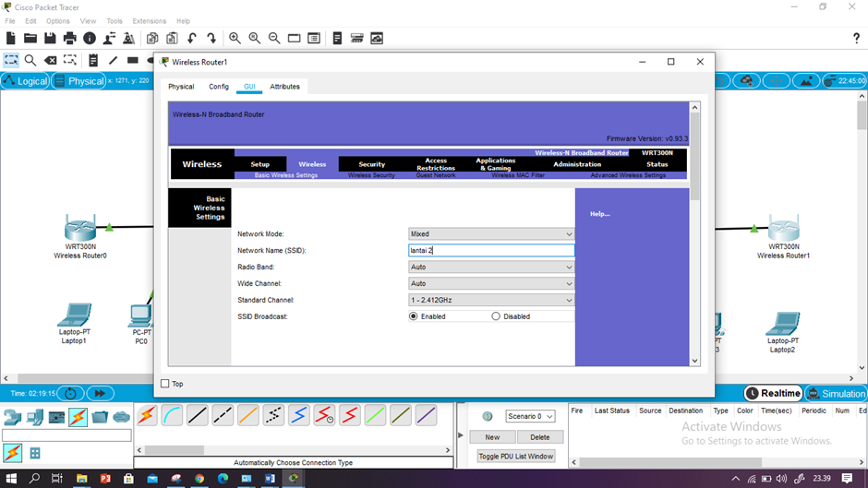Open the Security router page tab
Screen dimensions: 868x488
[x=371, y=164]
